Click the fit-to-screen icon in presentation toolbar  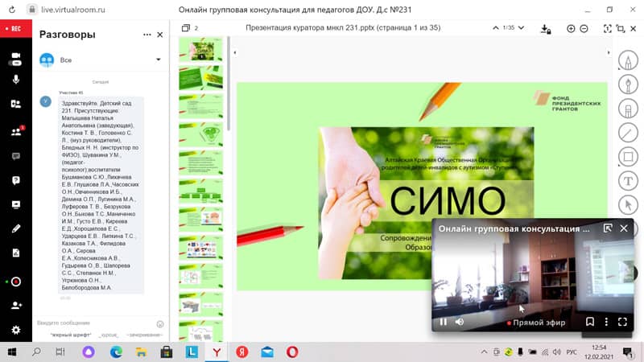click(607, 28)
